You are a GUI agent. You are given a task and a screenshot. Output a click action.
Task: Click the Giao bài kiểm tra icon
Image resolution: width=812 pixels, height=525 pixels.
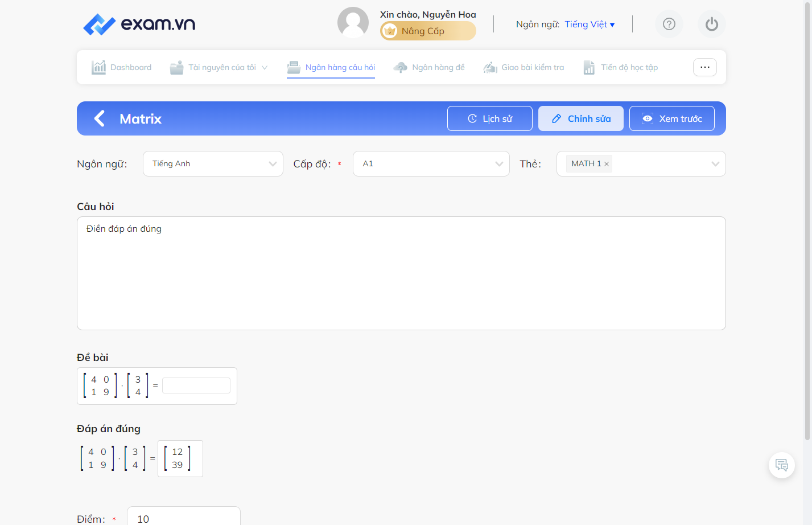[x=490, y=68]
